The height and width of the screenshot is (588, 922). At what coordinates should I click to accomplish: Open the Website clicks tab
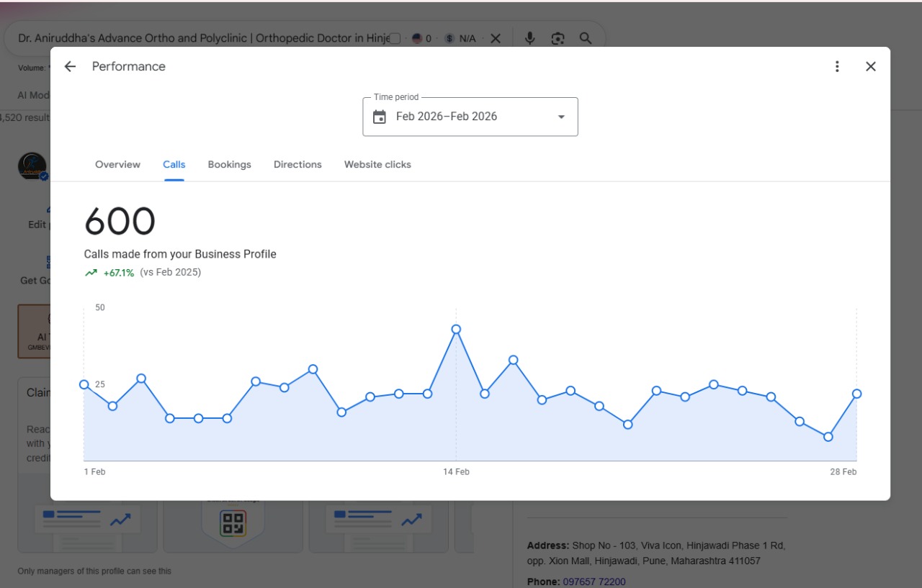pos(377,165)
